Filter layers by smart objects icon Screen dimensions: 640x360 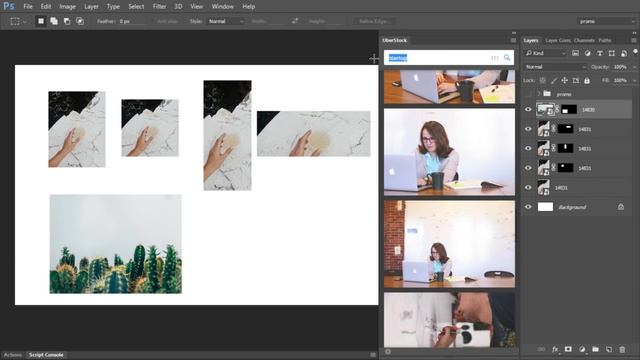[x=624, y=53]
